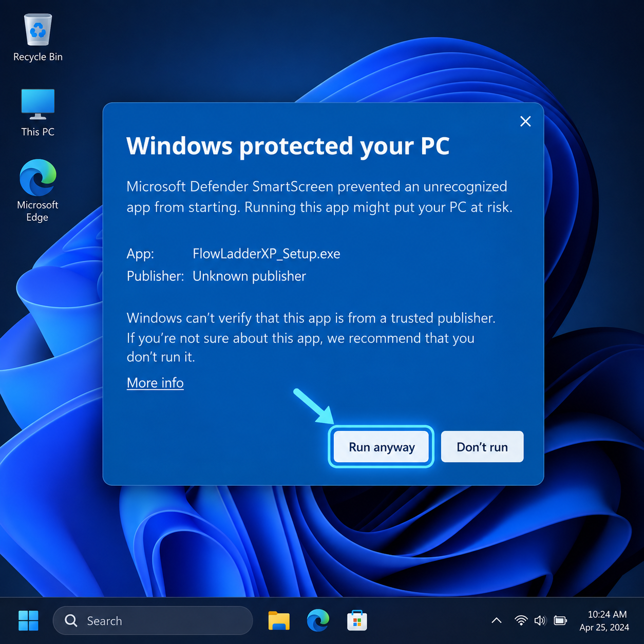Select the Unknown publisher text
The image size is (644, 644).
coord(249,276)
